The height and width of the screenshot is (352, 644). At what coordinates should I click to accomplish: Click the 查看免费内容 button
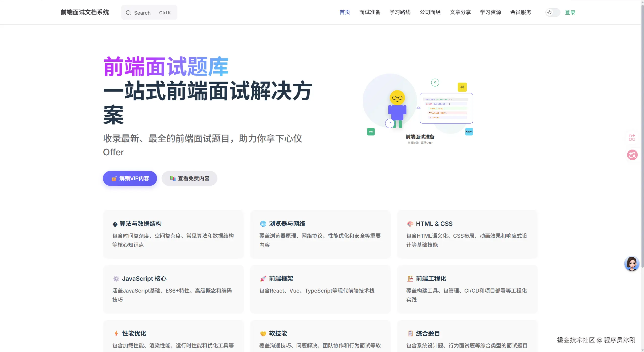tap(189, 178)
